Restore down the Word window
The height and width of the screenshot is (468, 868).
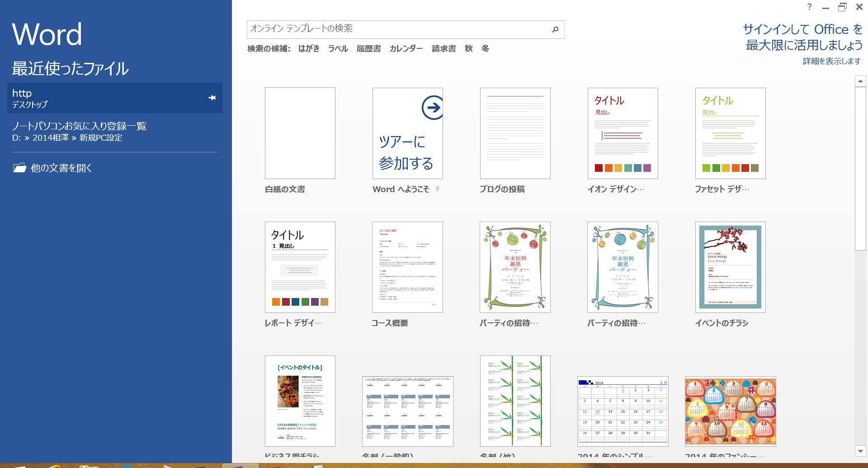pyautogui.click(x=842, y=7)
